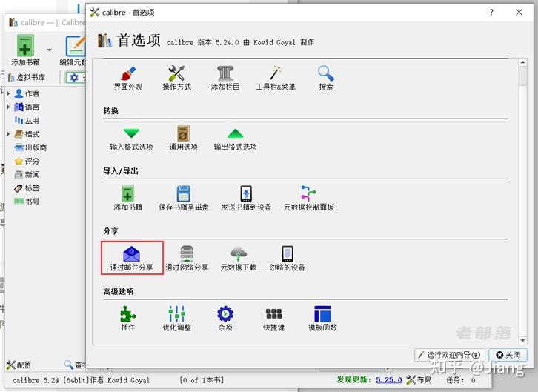Open 输入格式选项 input options

(131, 139)
